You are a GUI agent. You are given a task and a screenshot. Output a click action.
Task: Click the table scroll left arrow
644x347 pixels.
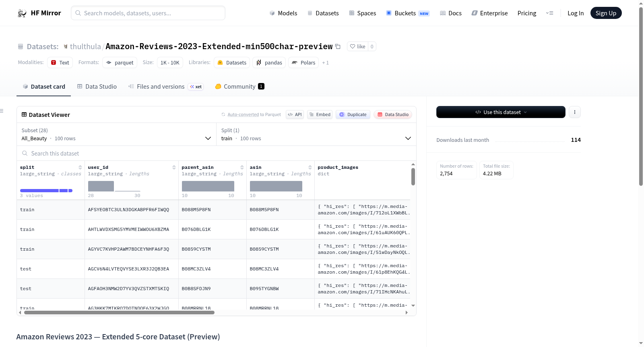[x=20, y=312]
